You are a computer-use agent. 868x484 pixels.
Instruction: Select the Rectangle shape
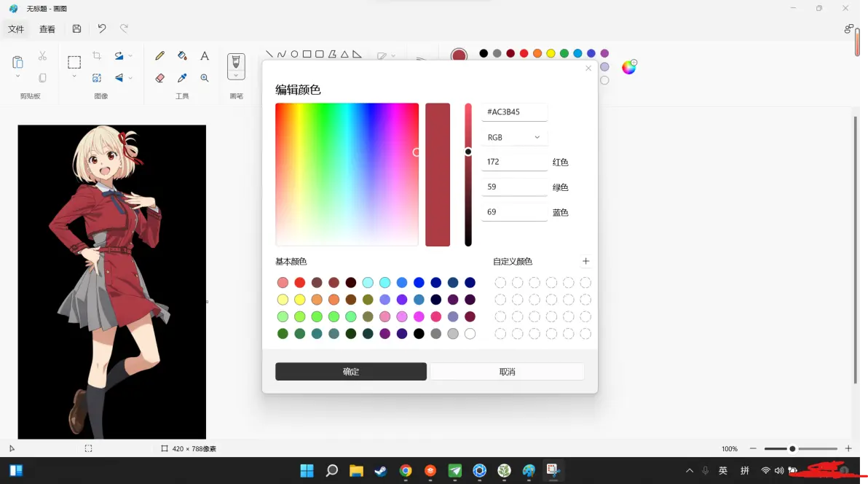[307, 55]
